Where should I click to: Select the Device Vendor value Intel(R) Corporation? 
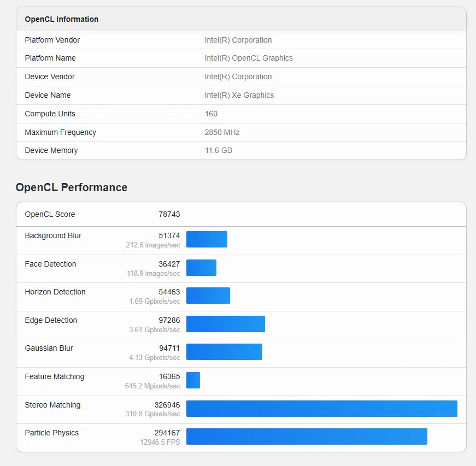pyautogui.click(x=238, y=76)
